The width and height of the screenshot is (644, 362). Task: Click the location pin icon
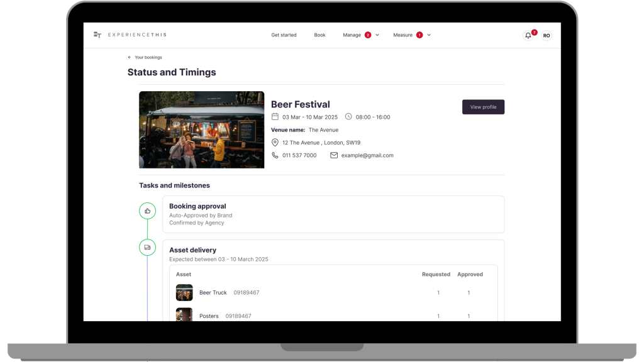point(275,143)
